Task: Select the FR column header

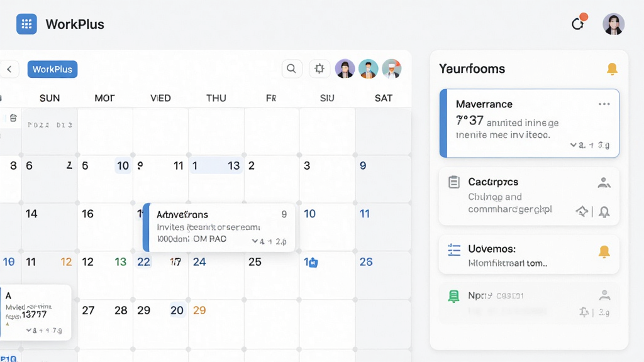Action: 271,98
